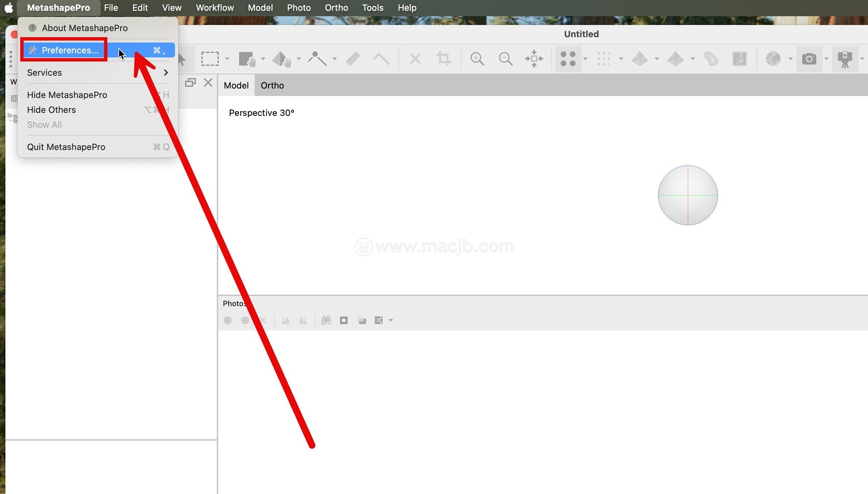Select the Draw Polyline tool
Image resolution: width=868 pixels, height=494 pixels.
pos(317,59)
